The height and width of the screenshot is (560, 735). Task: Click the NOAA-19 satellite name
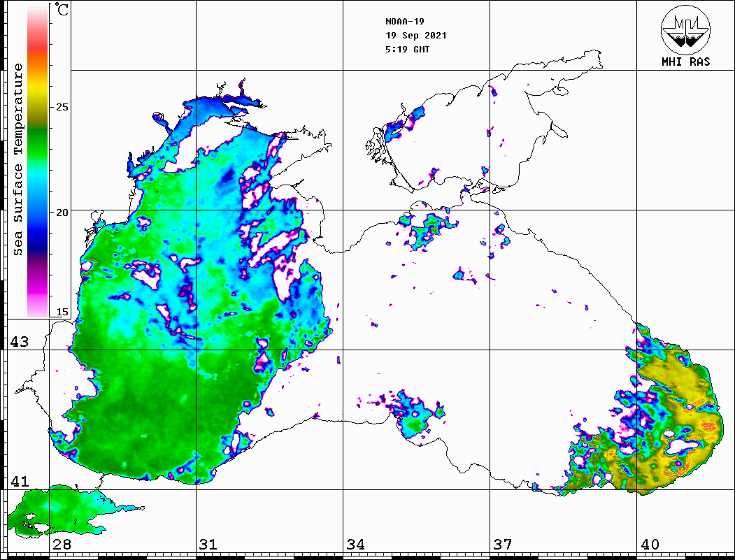pos(405,21)
